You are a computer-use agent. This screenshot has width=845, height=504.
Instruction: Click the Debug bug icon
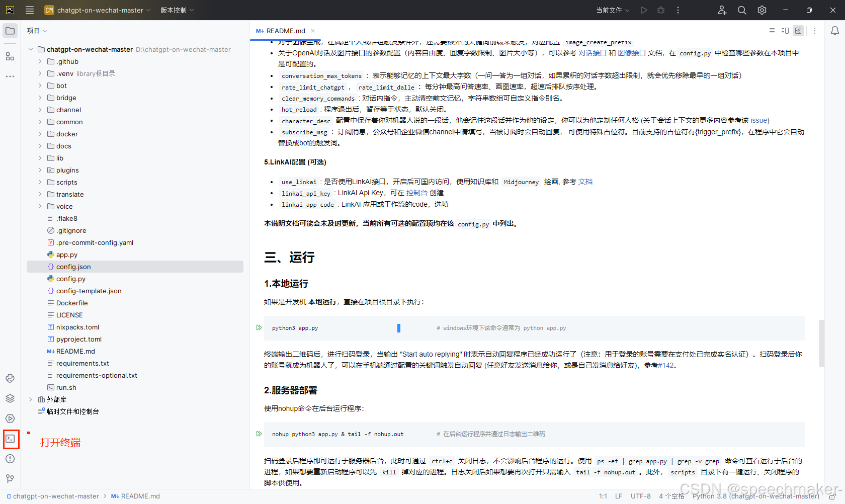pyautogui.click(x=661, y=10)
